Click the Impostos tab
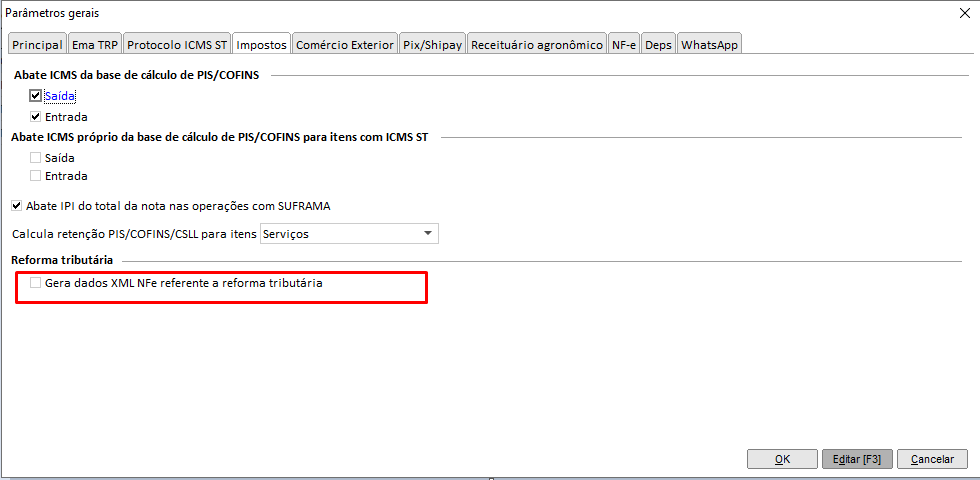 coord(261,45)
